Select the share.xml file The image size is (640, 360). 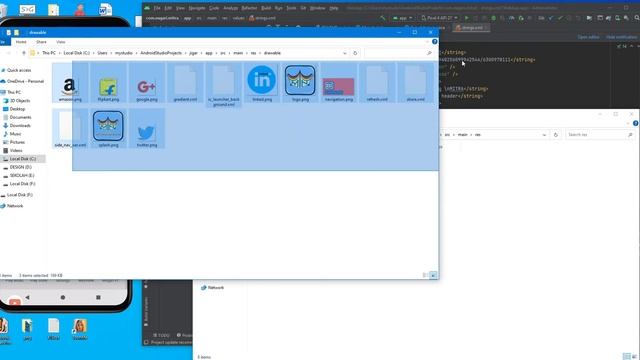point(416,83)
